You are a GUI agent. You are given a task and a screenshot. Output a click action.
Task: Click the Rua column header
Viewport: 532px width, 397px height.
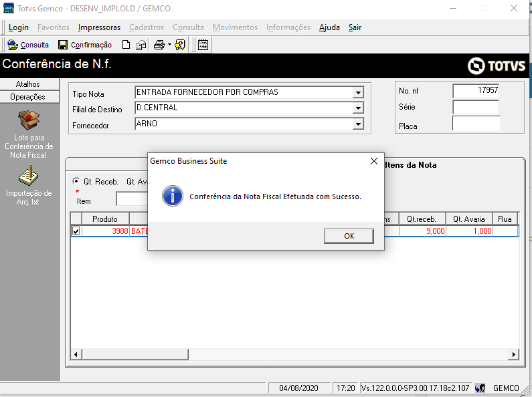[505, 219]
